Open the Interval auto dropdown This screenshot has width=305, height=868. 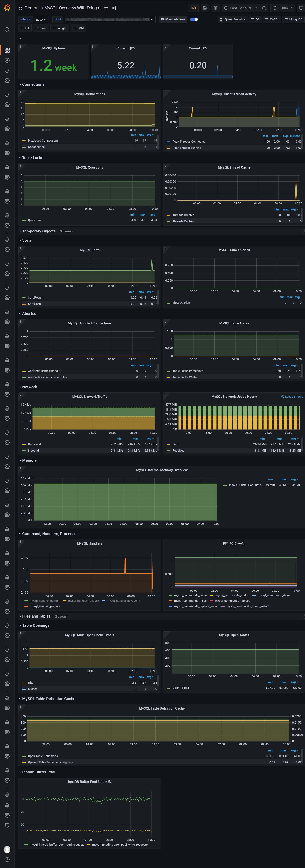(41, 19)
